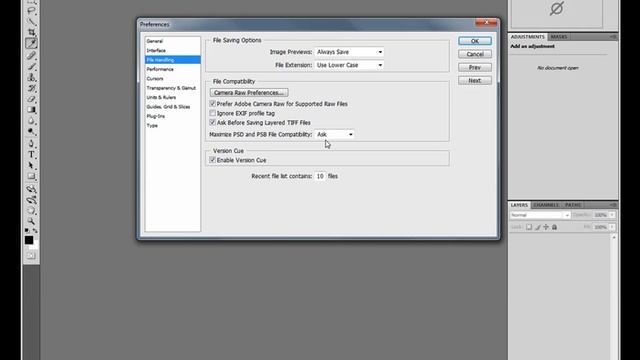Image resolution: width=640 pixels, height=360 pixels.
Task: Open Maximize PSD Compatibility dropdown
Action: tap(334, 134)
